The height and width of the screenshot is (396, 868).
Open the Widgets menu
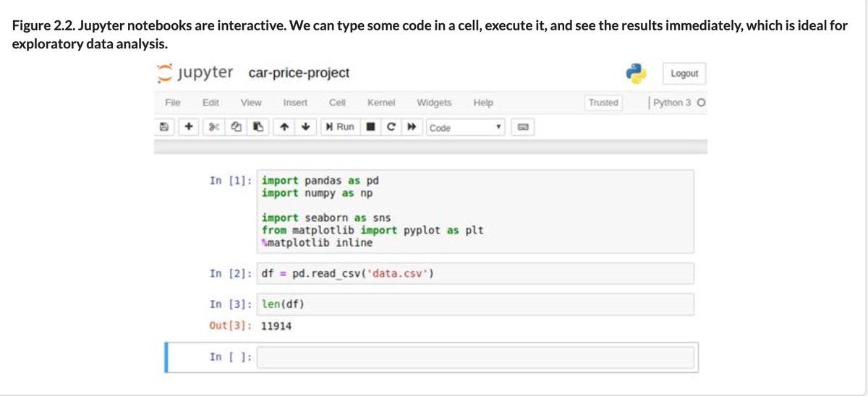pos(434,103)
